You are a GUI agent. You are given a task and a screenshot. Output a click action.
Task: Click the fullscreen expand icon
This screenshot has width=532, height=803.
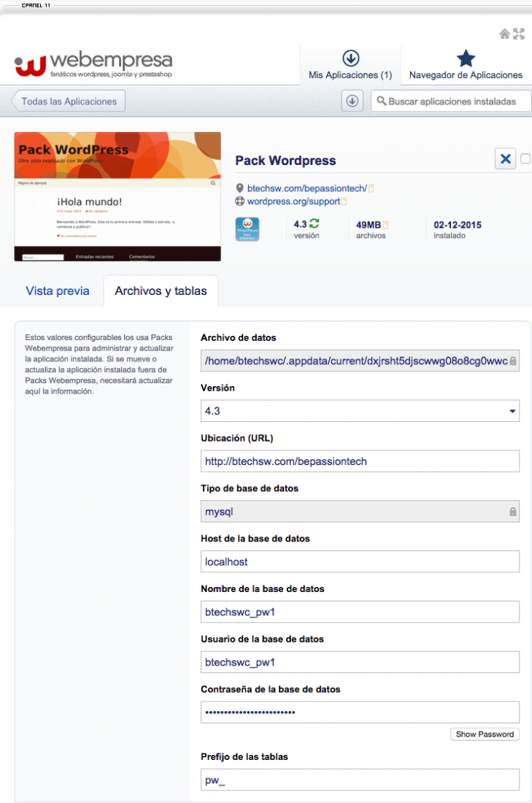519,34
